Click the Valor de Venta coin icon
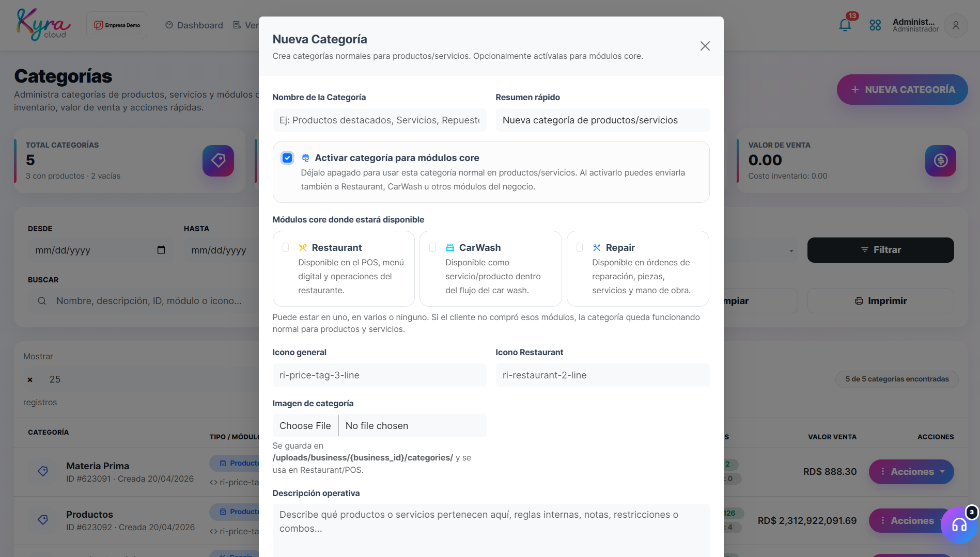The height and width of the screenshot is (557, 980). [940, 161]
